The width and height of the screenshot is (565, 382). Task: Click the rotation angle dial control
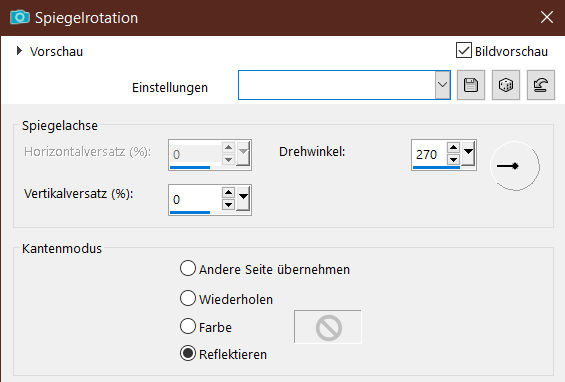515,166
